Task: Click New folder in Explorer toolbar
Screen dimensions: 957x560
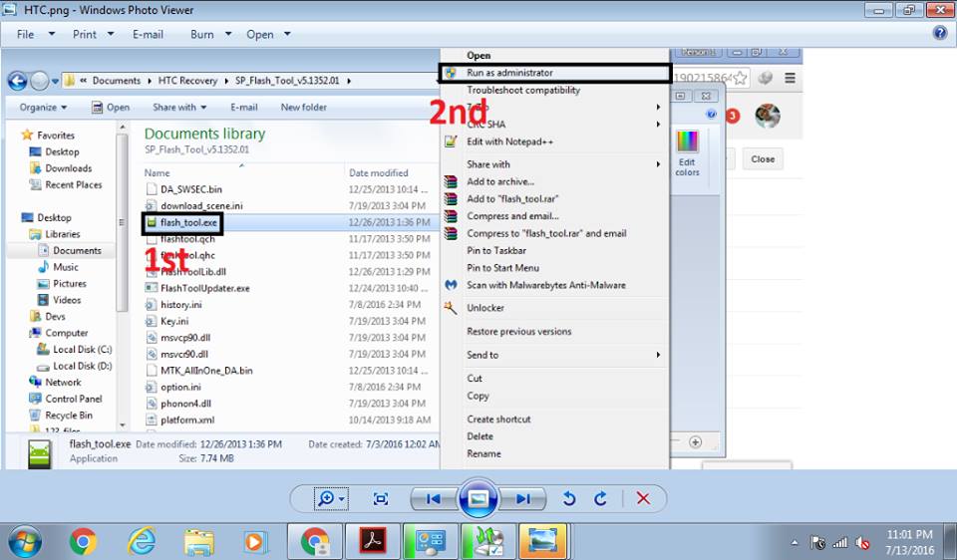Action: pos(303,108)
